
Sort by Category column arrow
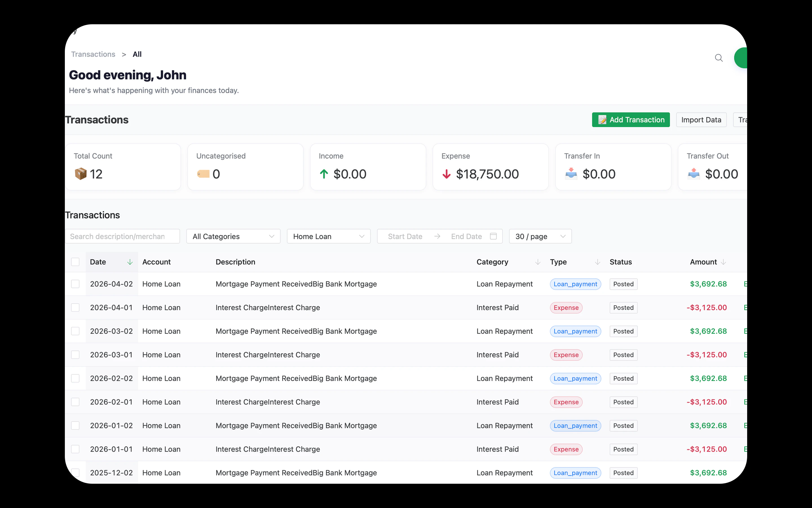[538, 262]
